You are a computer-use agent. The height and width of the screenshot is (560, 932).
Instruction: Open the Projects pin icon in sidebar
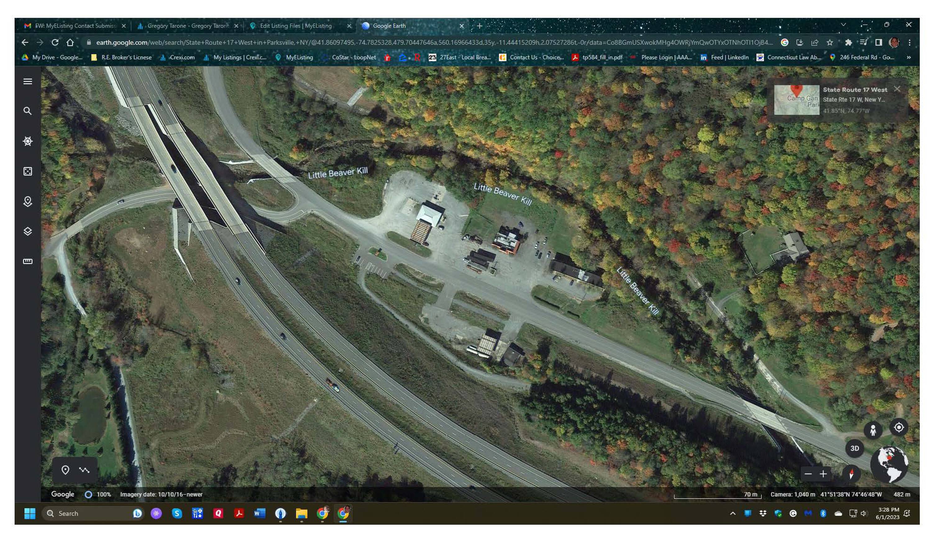28,201
